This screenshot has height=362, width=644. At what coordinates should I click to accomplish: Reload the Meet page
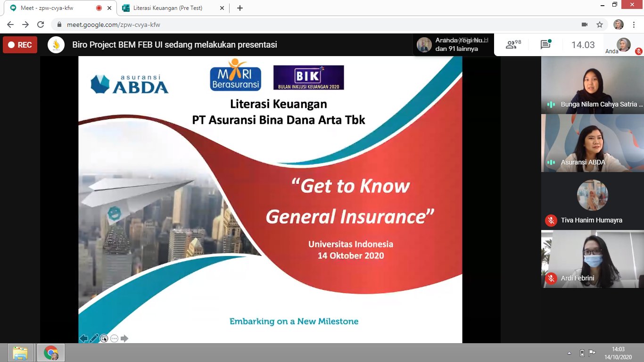tap(41, 25)
